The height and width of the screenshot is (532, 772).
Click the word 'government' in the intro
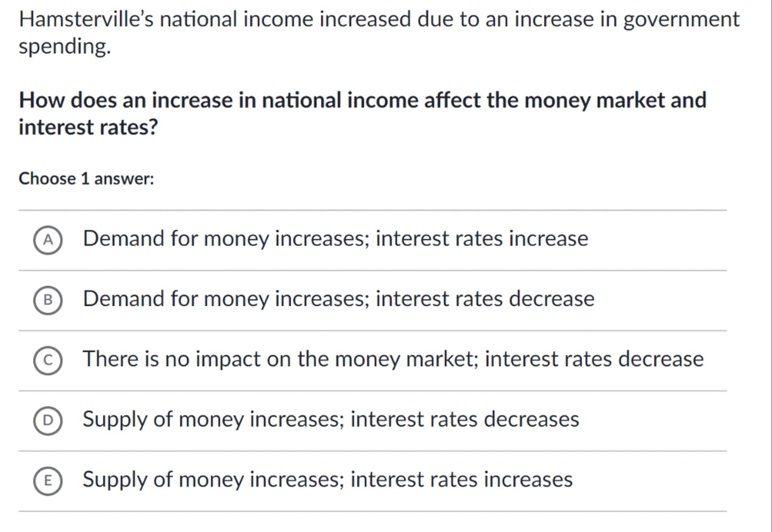click(x=682, y=20)
